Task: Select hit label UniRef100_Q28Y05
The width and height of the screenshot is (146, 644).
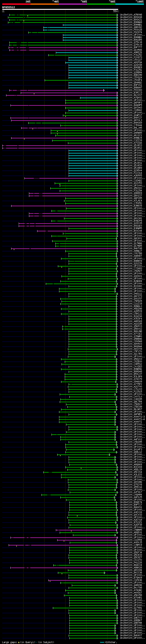Action: click(131, 223)
